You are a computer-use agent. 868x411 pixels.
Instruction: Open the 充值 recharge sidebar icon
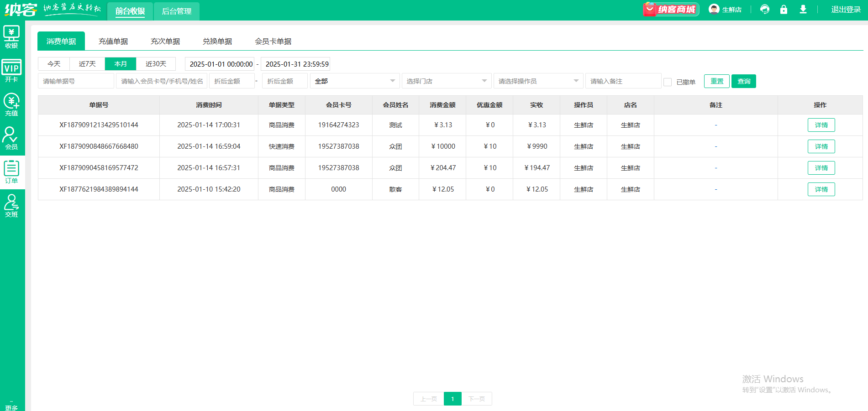tap(11, 104)
